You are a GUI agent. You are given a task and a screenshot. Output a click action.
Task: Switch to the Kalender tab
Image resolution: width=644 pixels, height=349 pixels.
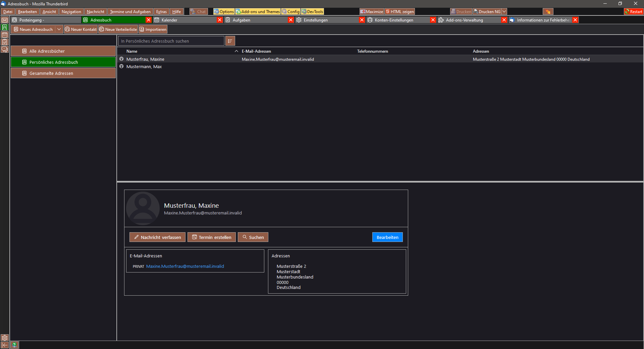tap(184, 20)
